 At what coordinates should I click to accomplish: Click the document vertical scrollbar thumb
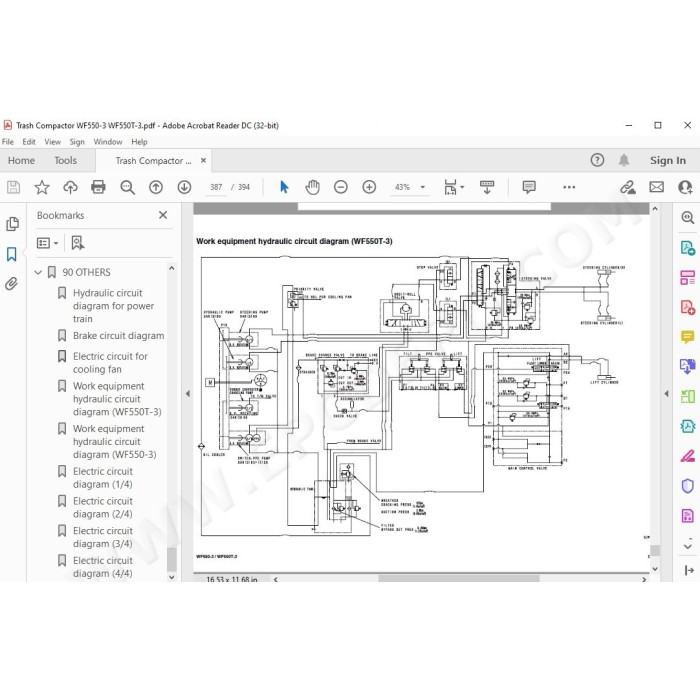coord(655,550)
